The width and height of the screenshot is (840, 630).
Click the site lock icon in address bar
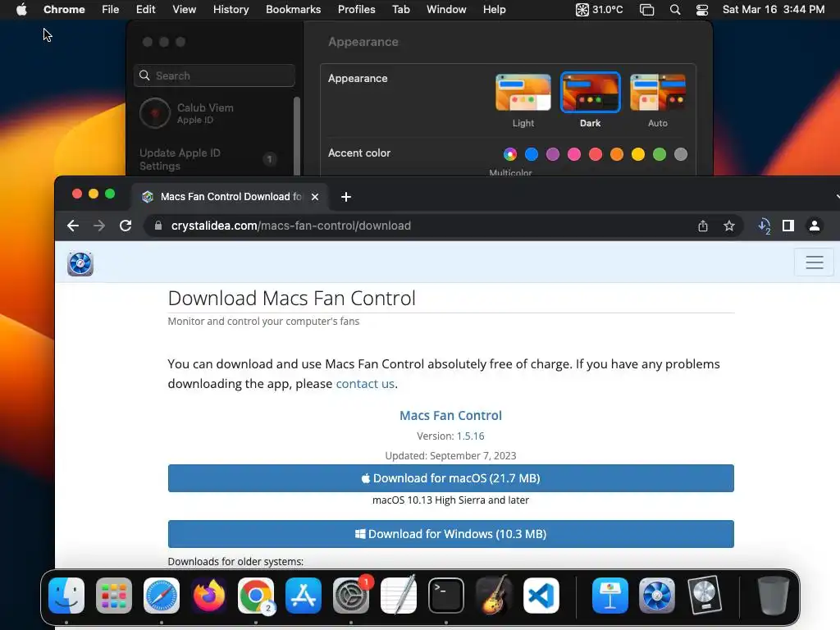pos(158,226)
